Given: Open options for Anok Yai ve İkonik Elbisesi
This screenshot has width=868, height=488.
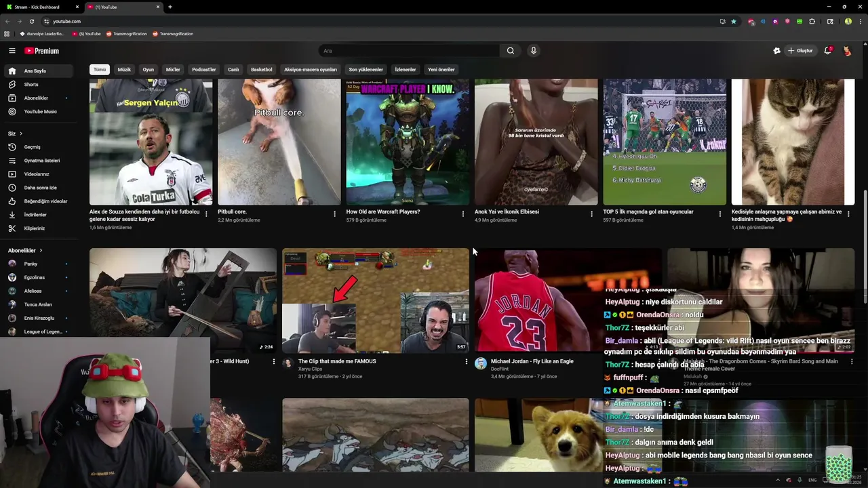Looking at the screenshot, I should (x=591, y=213).
